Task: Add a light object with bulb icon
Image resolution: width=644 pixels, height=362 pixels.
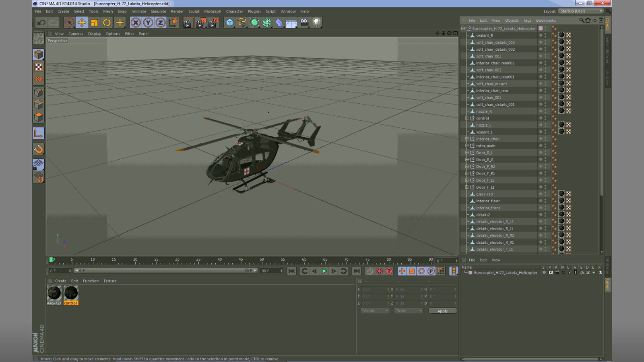Action: point(316,23)
